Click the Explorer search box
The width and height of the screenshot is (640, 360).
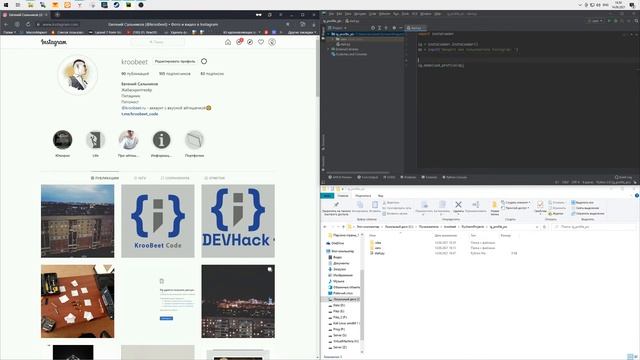click(x=593, y=227)
